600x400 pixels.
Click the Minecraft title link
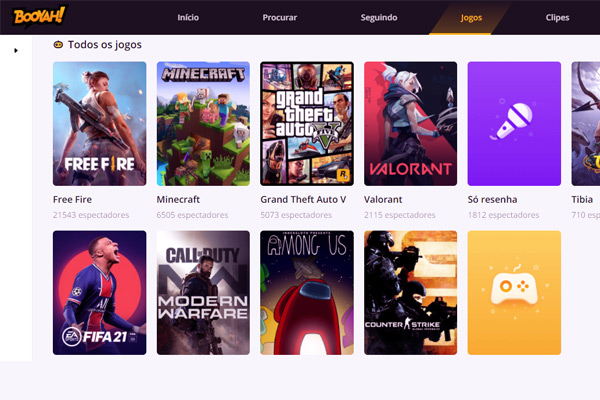tap(178, 199)
